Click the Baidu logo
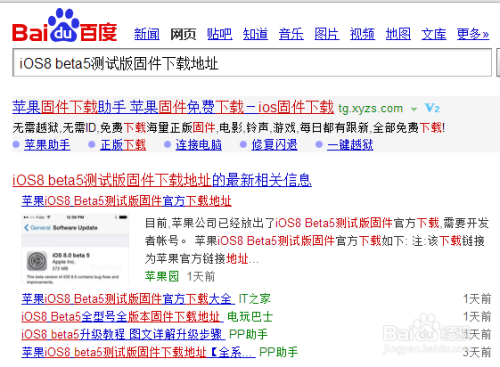 (65, 25)
